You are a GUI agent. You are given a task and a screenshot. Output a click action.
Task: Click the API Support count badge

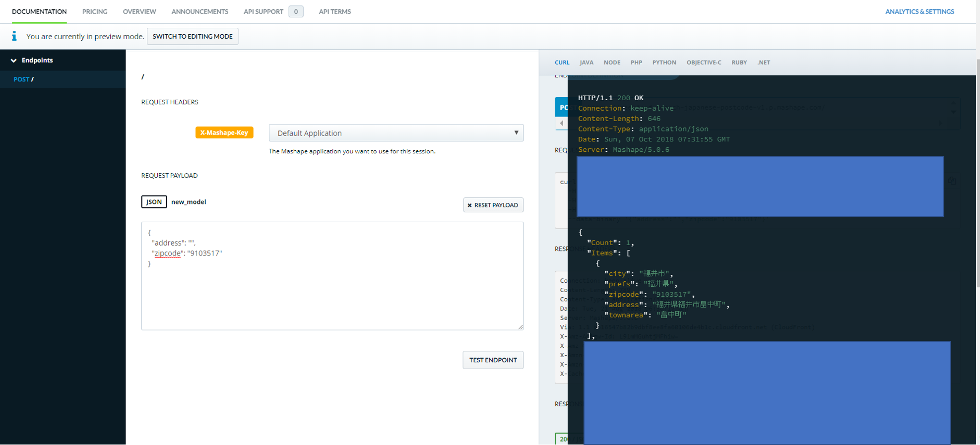pyautogui.click(x=296, y=11)
